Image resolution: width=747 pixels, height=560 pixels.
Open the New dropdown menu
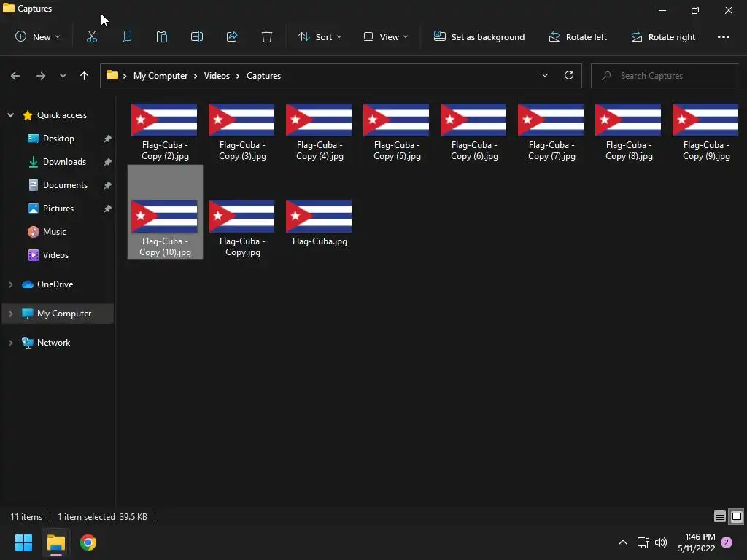38,36
